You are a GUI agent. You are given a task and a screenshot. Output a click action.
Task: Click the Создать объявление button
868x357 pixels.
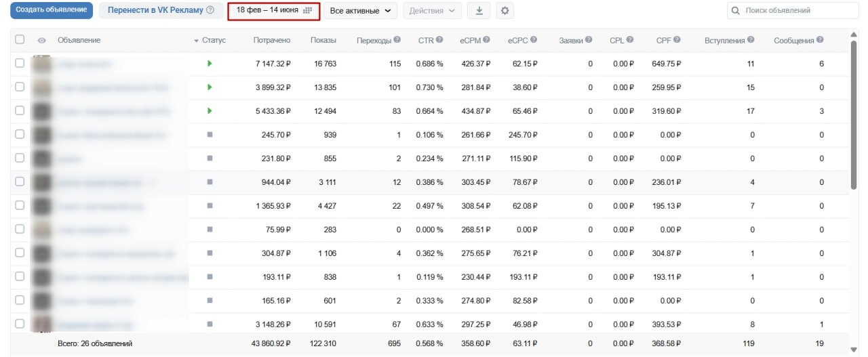tap(52, 10)
